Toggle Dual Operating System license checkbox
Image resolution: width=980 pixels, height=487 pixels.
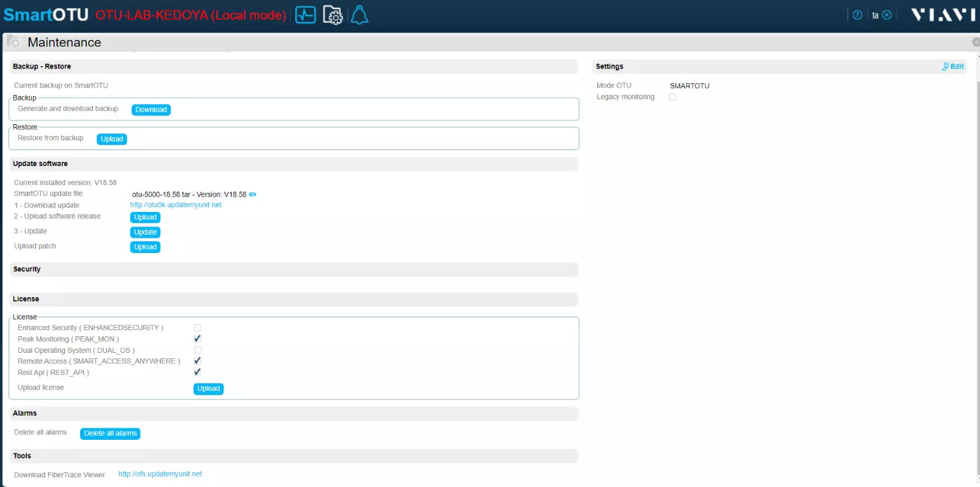pos(197,350)
